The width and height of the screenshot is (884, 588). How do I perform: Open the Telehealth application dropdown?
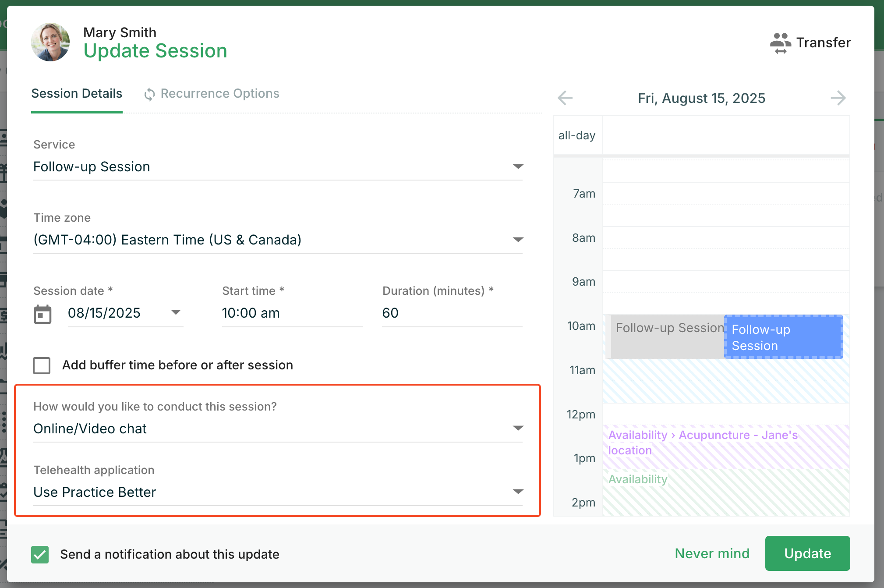pos(518,492)
